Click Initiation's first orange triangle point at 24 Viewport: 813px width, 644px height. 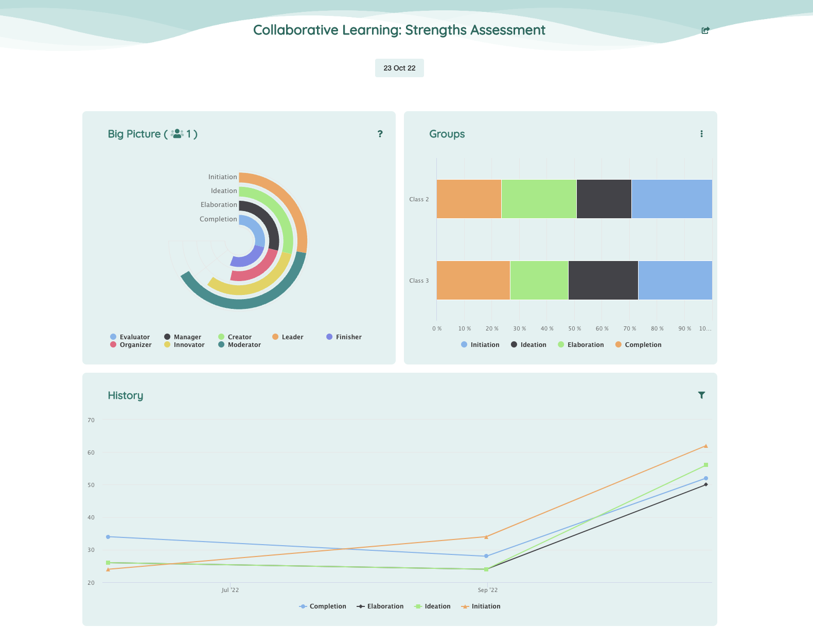click(x=108, y=569)
